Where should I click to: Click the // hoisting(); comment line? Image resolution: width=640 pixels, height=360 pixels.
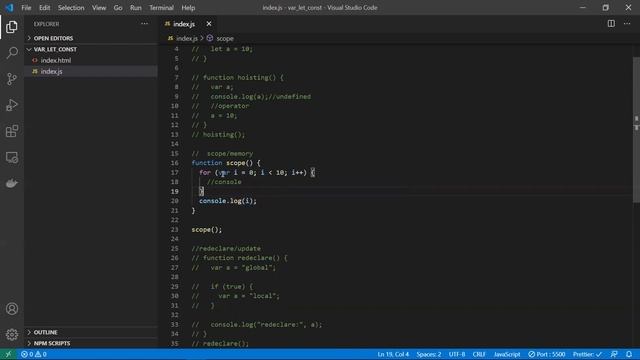click(x=218, y=134)
